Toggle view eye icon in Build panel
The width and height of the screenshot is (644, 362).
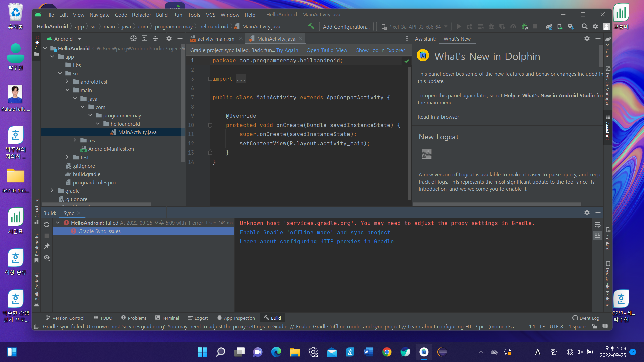pyautogui.click(x=47, y=258)
